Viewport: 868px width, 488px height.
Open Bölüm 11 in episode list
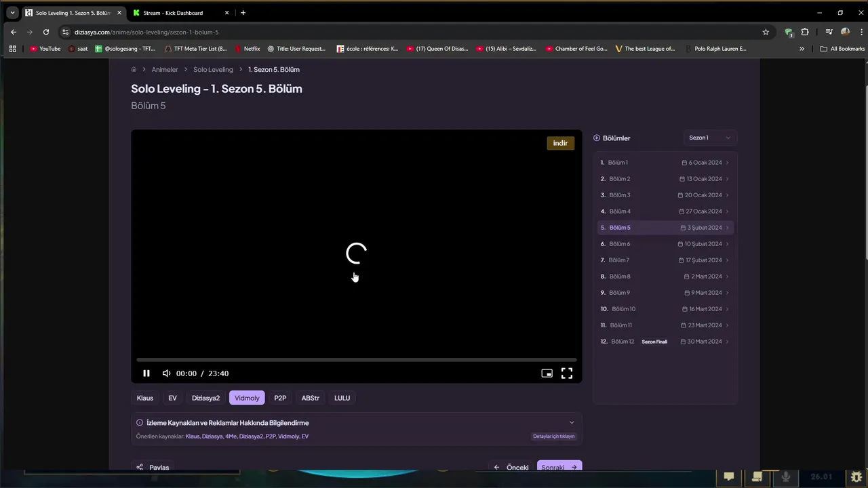pos(665,325)
